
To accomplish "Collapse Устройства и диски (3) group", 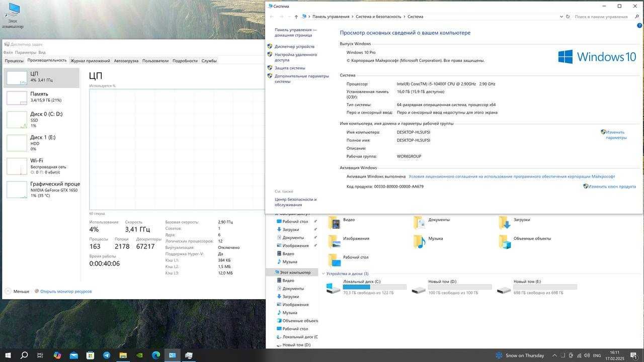I will pyautogui.click(x=324, y=274).
